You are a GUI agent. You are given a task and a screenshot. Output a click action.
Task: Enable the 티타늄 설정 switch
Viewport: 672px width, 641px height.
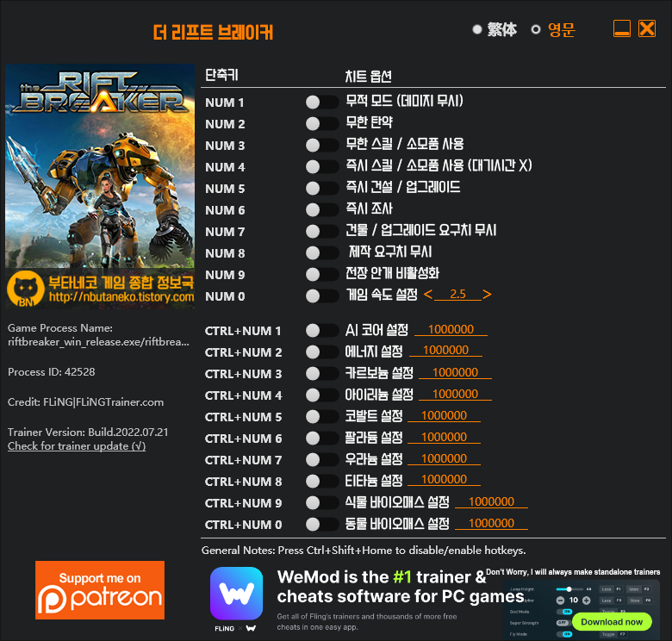pos(322,481)
